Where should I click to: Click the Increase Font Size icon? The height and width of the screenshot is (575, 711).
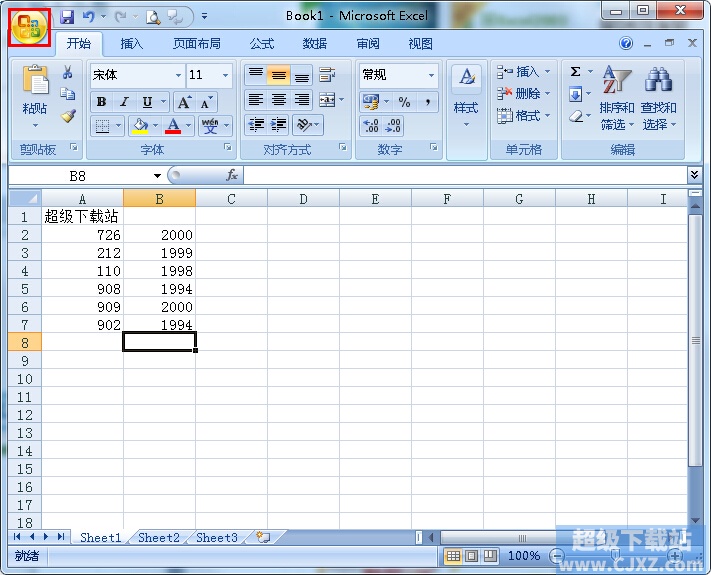[x=184, y=102]
